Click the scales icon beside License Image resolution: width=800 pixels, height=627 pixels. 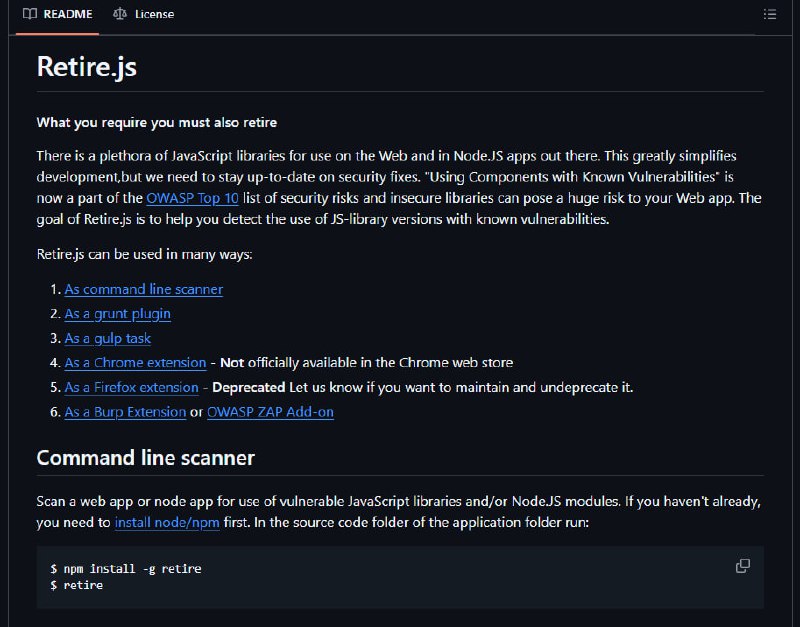(x=120, y=14)
